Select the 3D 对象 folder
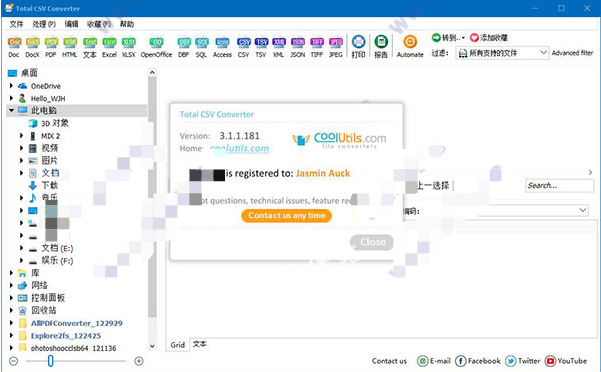The image size is (601, 372). (55, 123)
